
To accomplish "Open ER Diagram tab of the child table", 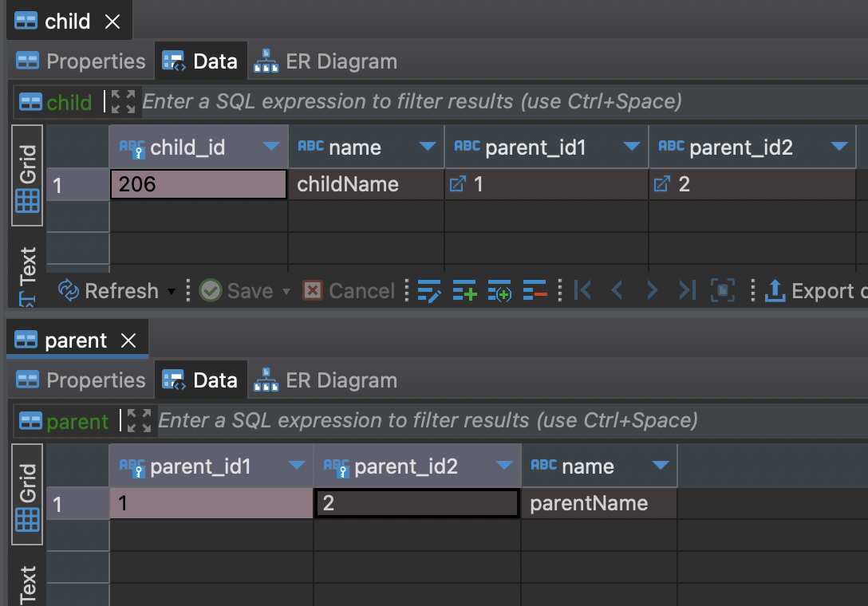I will pyautogui.click(x=326, y=61).
